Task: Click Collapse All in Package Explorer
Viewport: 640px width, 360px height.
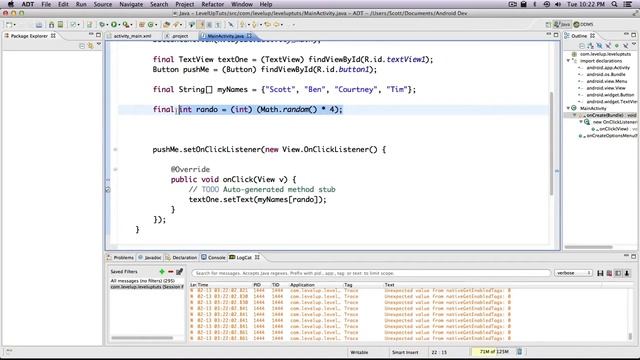Action: [82, 46]
